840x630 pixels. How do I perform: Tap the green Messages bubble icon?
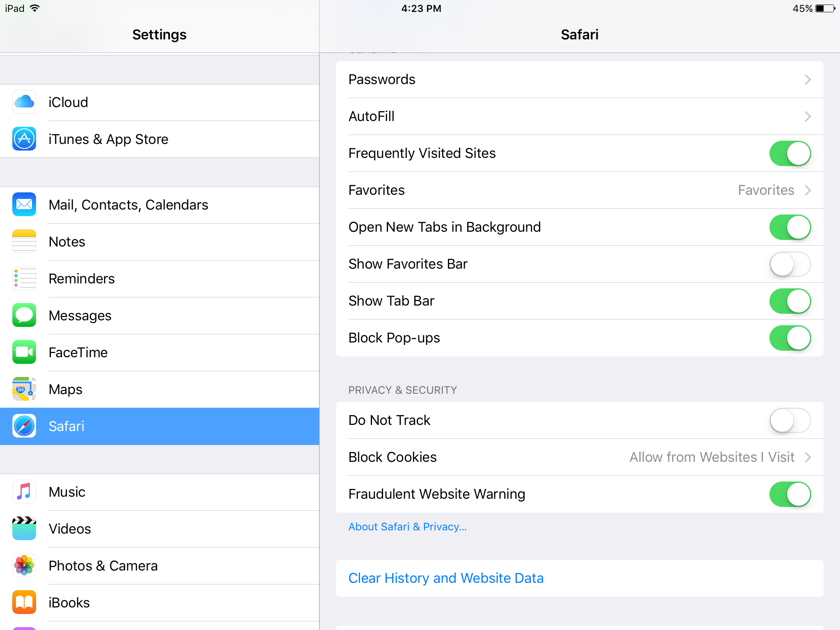(24, 315)
